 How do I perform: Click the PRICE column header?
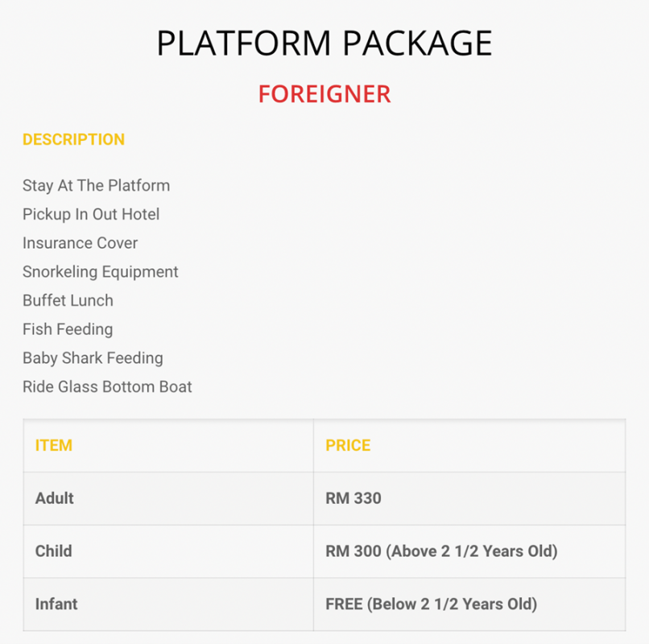pos(348,445)
